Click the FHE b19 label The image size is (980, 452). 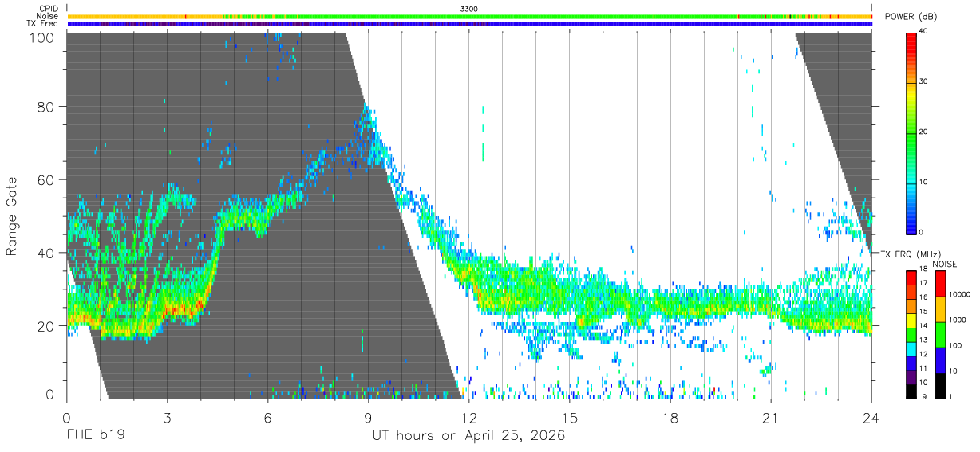coord(95,436)
